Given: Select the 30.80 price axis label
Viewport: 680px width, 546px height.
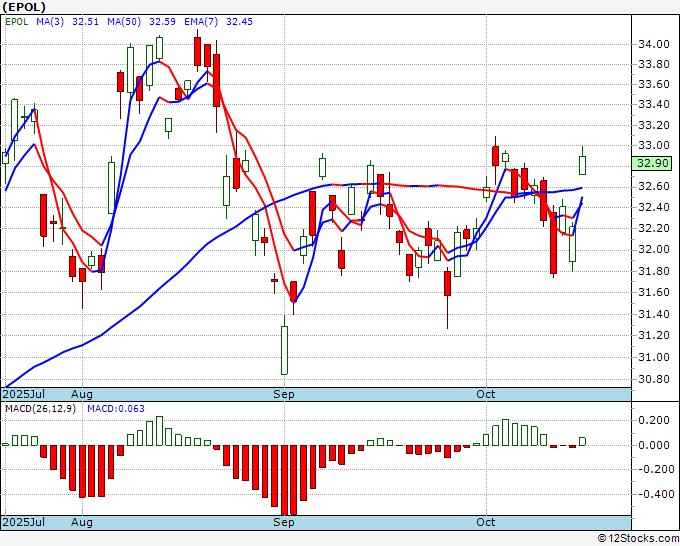Looking at the screenshot, I should (x=653, y=379).
